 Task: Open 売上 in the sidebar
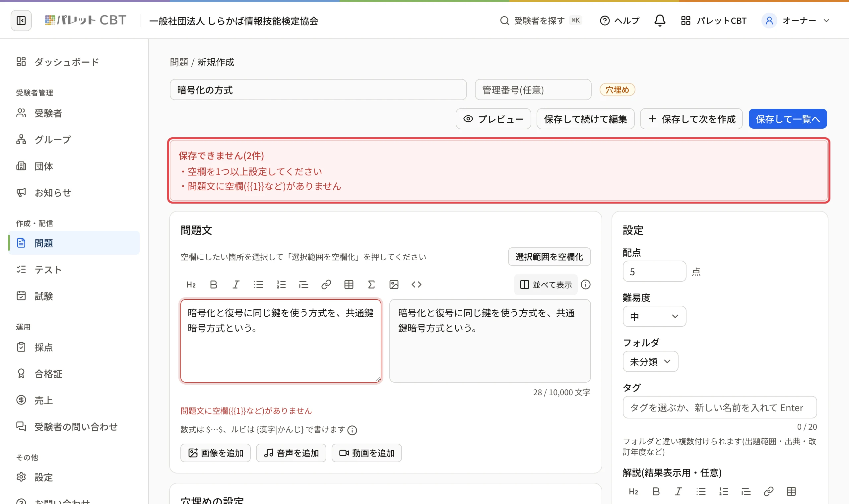coord(74,400)
